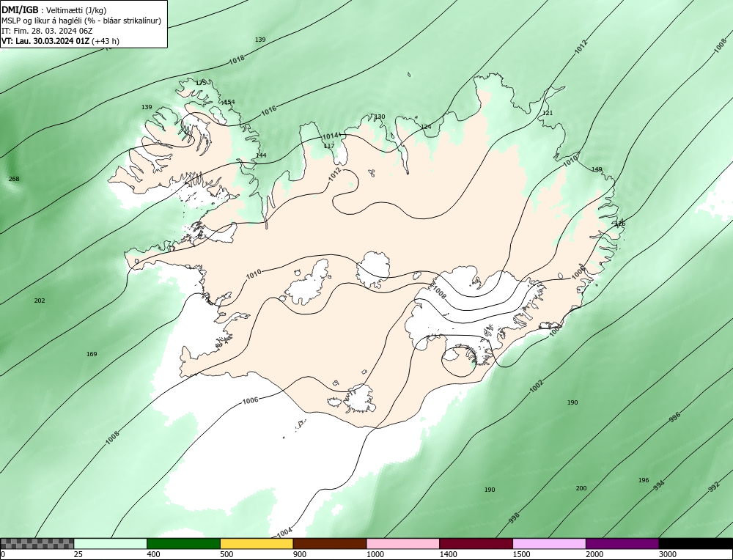
Task: Select the 130 value label
Action: pos(380,117)
